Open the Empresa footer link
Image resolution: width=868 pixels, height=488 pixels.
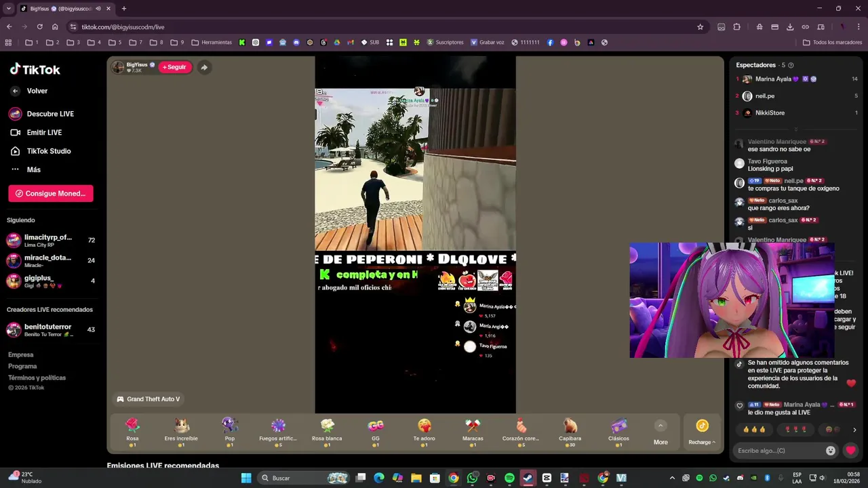[x=21, y=354]
